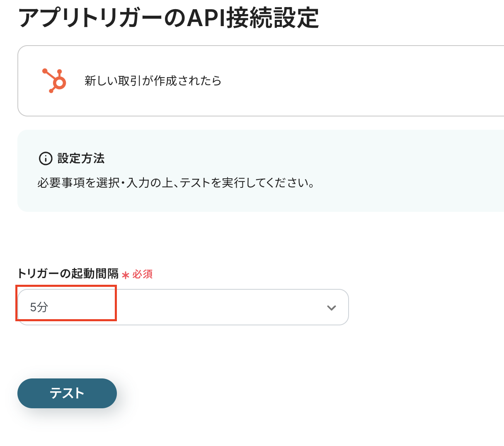Click the 接続設定 text in the heading
Viewport: 504px width, 446px height.
[273, 18]
